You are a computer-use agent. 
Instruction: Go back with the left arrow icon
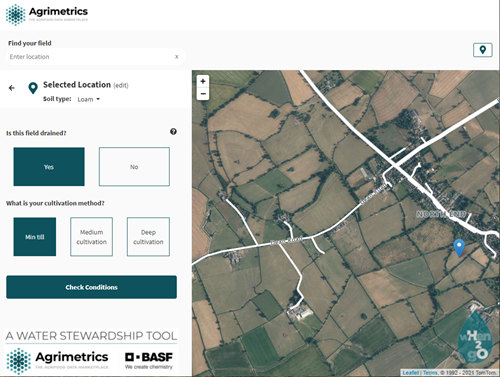tap(12, 88)
